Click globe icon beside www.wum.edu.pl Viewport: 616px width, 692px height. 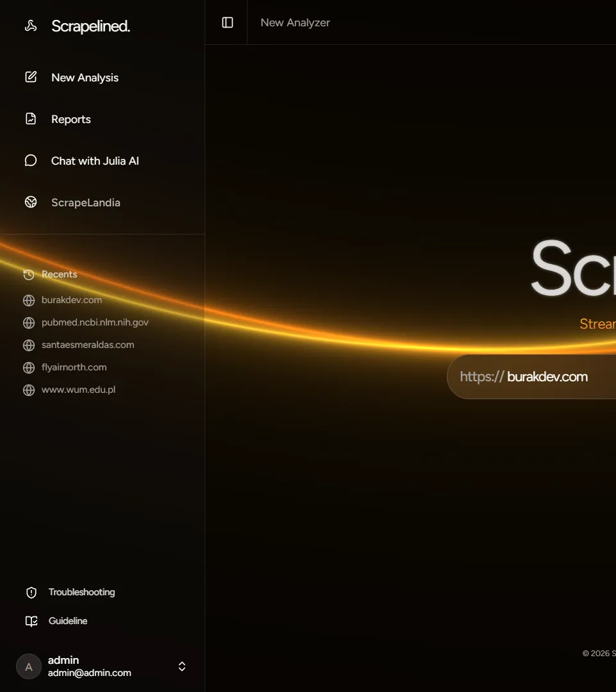pyautogui.click(x=29, y=390)
